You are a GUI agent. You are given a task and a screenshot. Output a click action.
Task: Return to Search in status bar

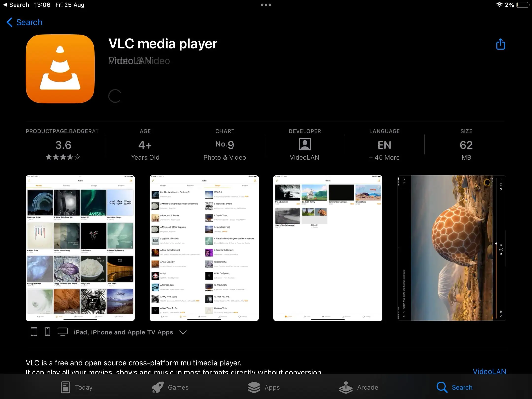point(16,5)
